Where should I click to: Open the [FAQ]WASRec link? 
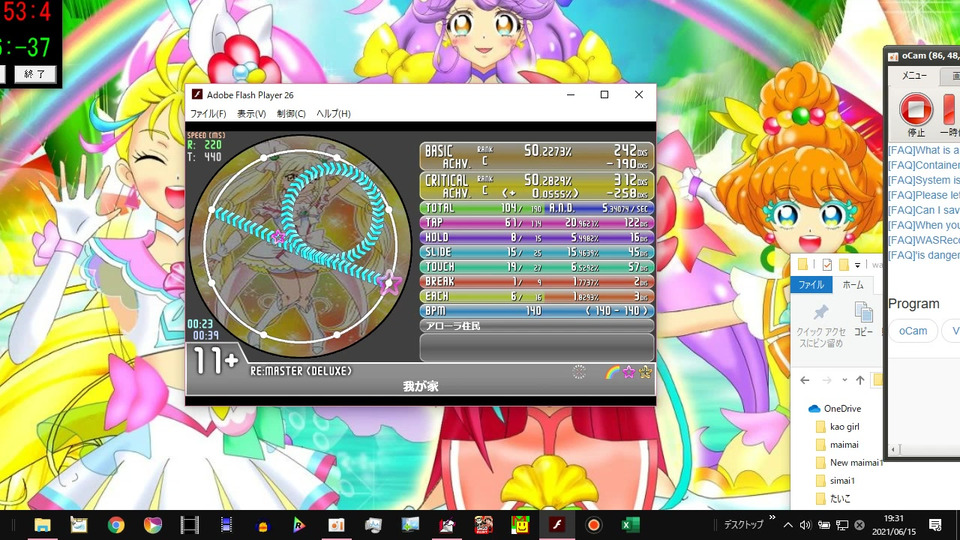click(x=924, y=240)
